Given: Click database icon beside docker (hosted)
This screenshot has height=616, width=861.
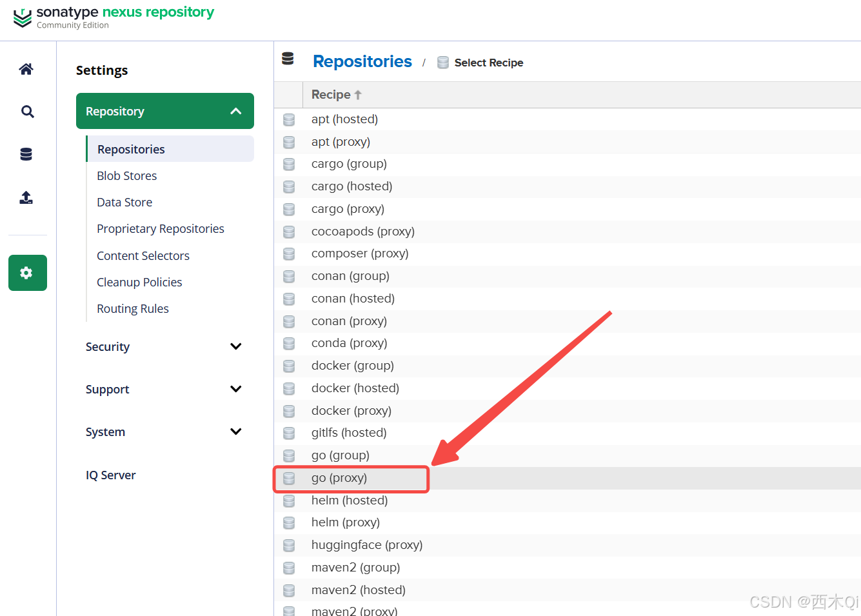Looking at the screenshot, I should 289,388.
